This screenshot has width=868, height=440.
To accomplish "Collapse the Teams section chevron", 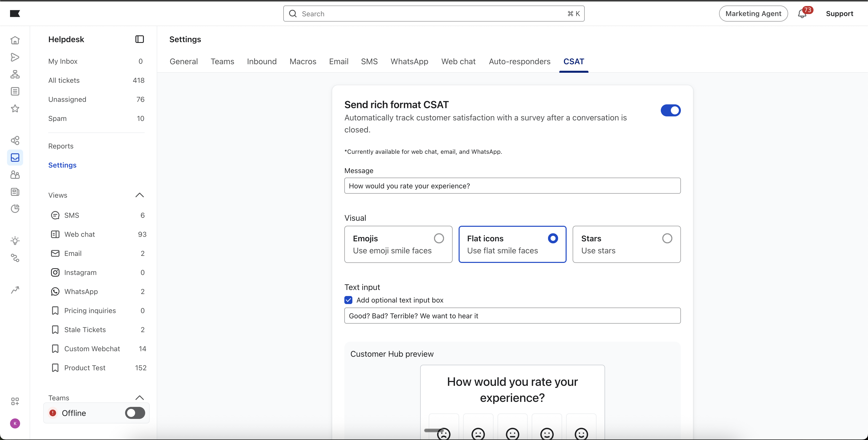I will click(x=139, y=398).
